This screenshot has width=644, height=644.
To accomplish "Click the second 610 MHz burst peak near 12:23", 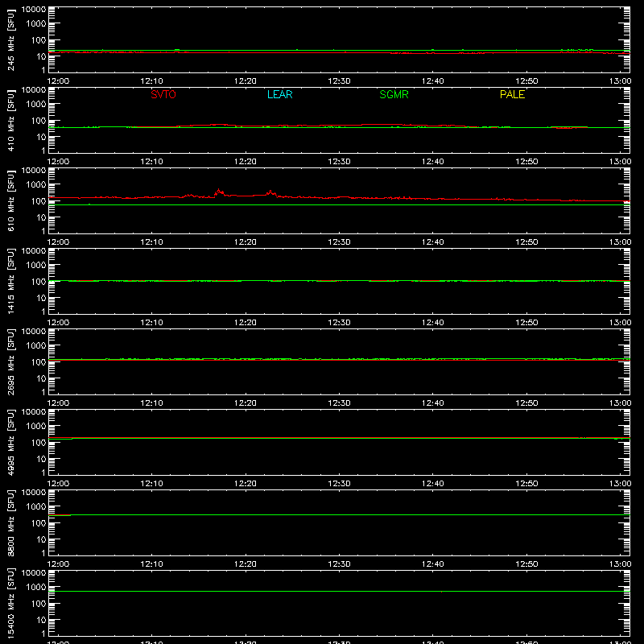I will 270,192.
